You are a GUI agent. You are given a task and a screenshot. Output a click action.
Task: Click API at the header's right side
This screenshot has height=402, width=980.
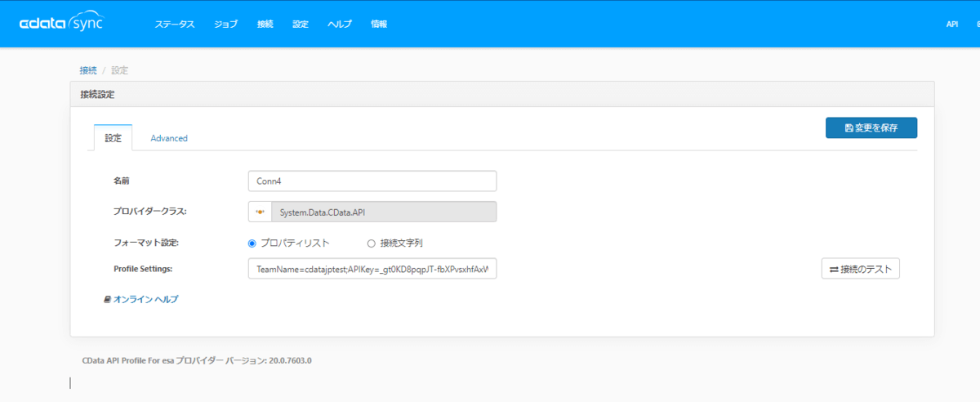(x=952, y=25)
